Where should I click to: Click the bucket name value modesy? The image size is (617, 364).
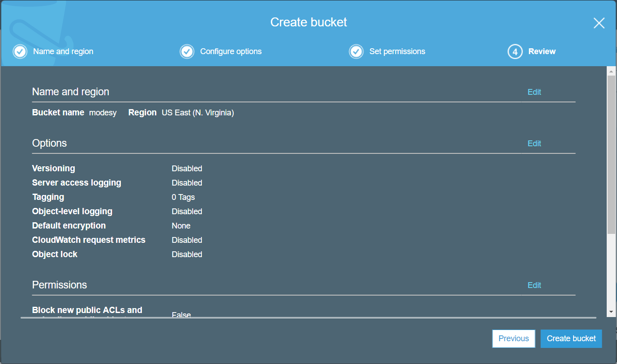[x=103, y=113]
